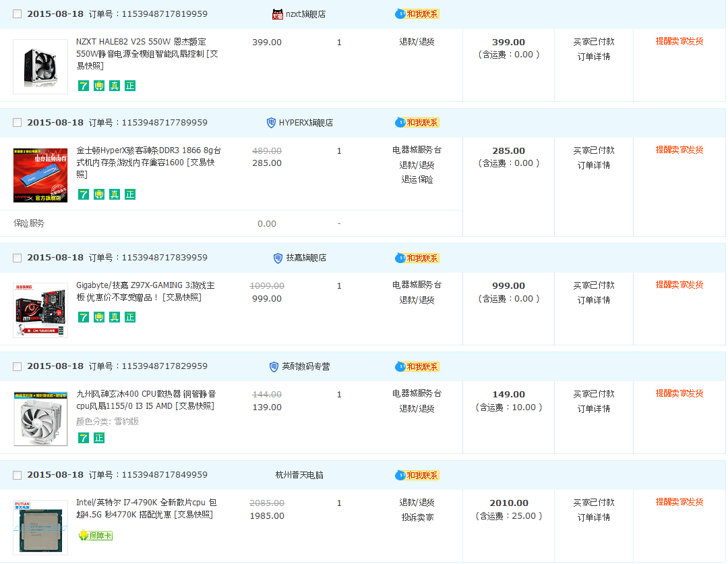Open NZXT power supply product thumbnail
This screenshot has height=564, width=728.
pyautogui.click(x=40, y=67)
